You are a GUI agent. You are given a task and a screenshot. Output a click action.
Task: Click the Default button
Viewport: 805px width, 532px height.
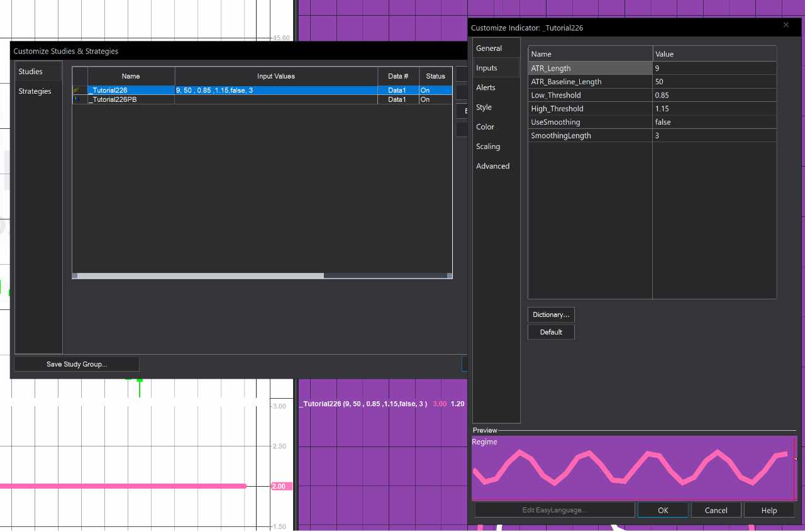point(551,332)
